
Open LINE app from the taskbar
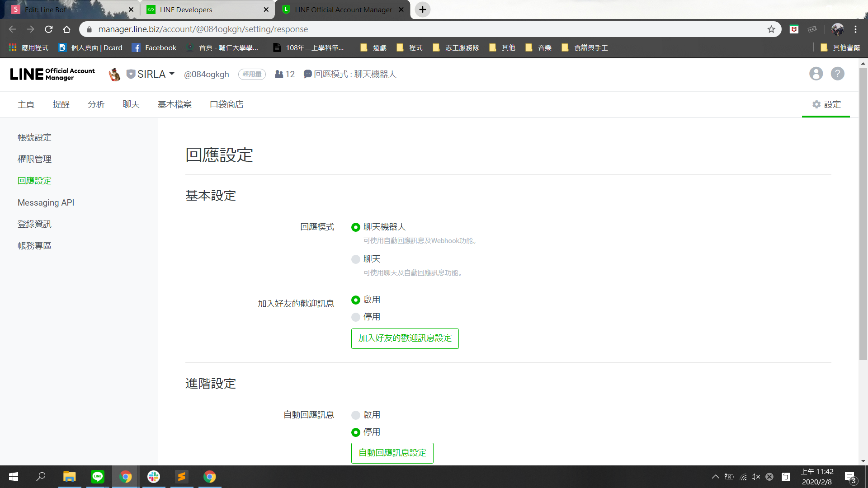[x=98, y=477]
